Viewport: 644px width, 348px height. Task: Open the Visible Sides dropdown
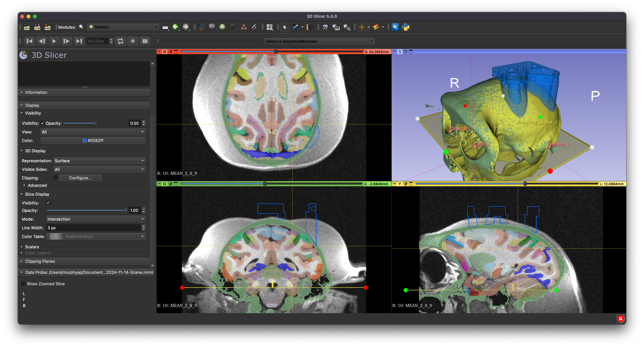click(x=100, y=169)
